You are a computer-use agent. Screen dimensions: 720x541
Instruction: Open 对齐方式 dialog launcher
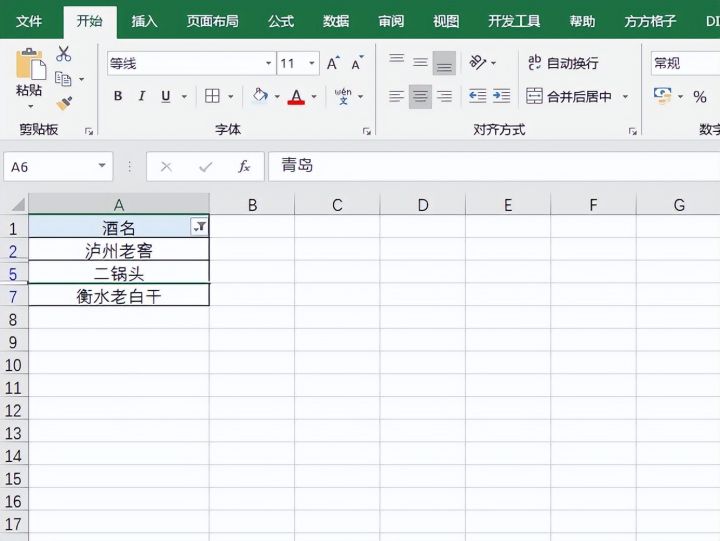(x=633, y=132)
